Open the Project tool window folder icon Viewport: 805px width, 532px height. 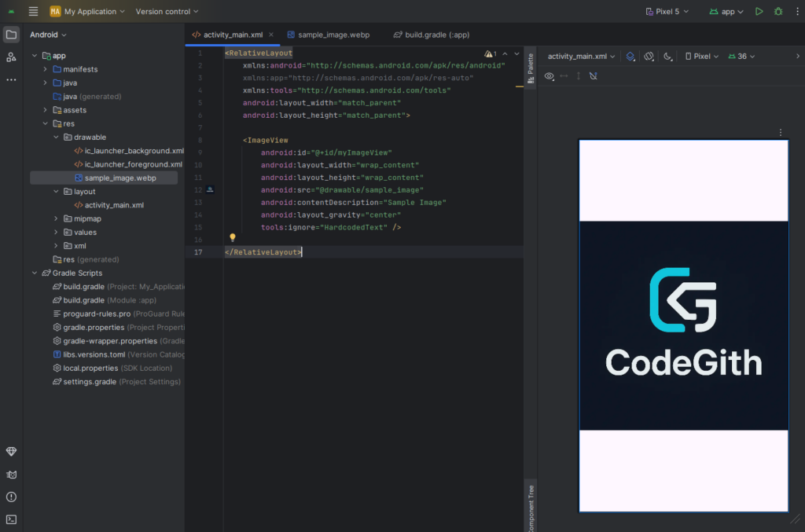11,35
